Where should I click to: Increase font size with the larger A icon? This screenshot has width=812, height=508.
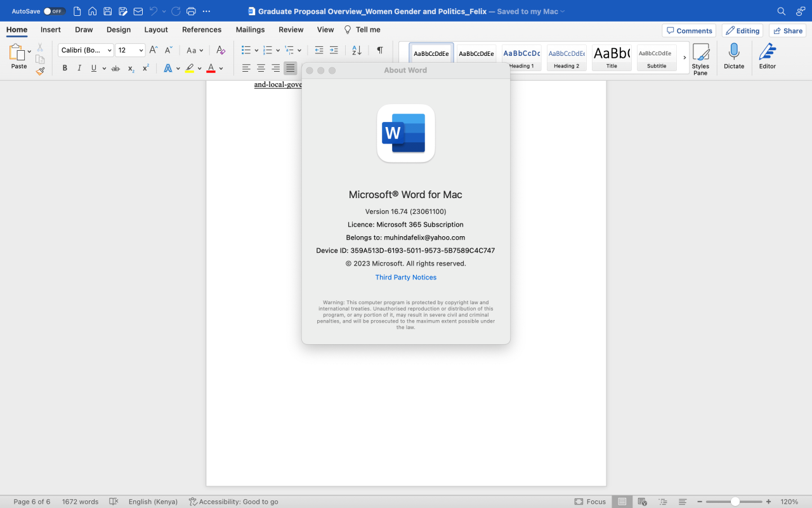(x=154, y=50)
